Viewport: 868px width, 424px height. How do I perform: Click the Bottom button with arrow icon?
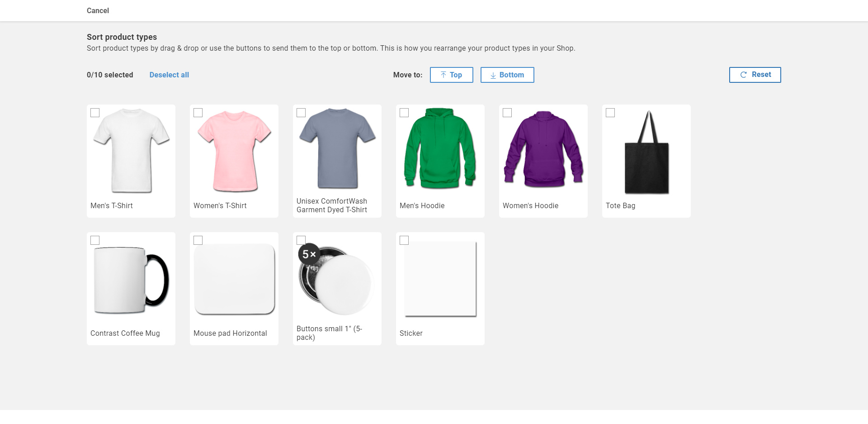(507, 75)
